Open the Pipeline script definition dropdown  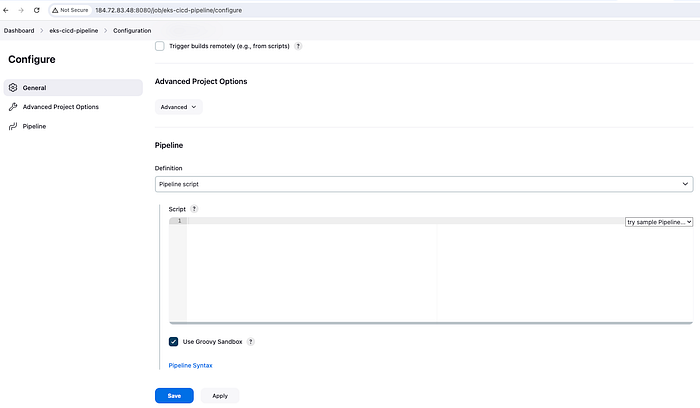click(424, 184)
